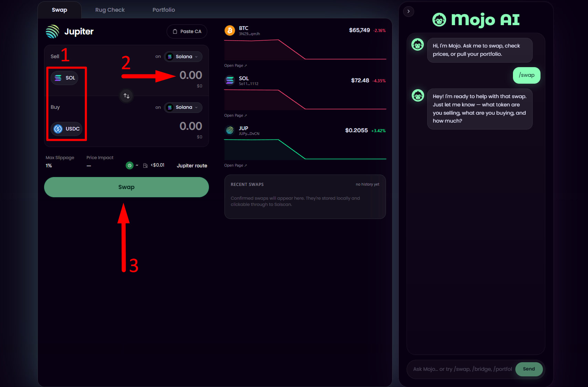Image resolution: width=588 pixels, height=387 pixels.
Task: Click the /swap chat message bubble
Action: [527, 75]
